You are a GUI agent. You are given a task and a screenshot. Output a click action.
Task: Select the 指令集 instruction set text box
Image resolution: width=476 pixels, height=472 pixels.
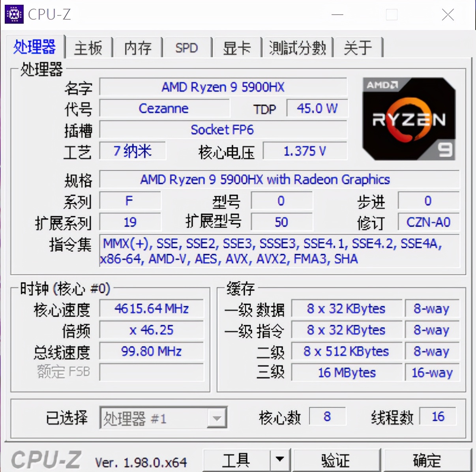tap(279, 251)
